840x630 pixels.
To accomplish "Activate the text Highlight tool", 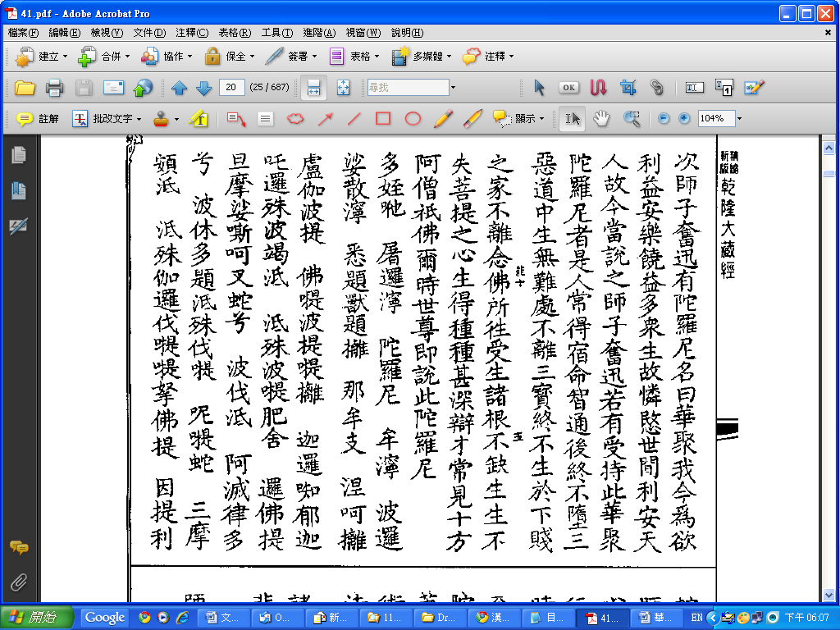I will (198, 119).
